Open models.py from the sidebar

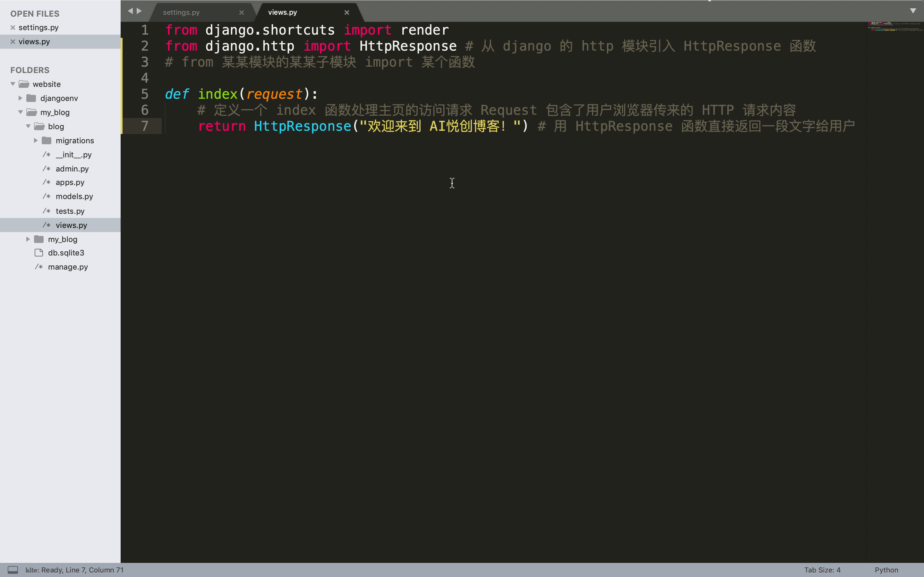pos(74,197)
